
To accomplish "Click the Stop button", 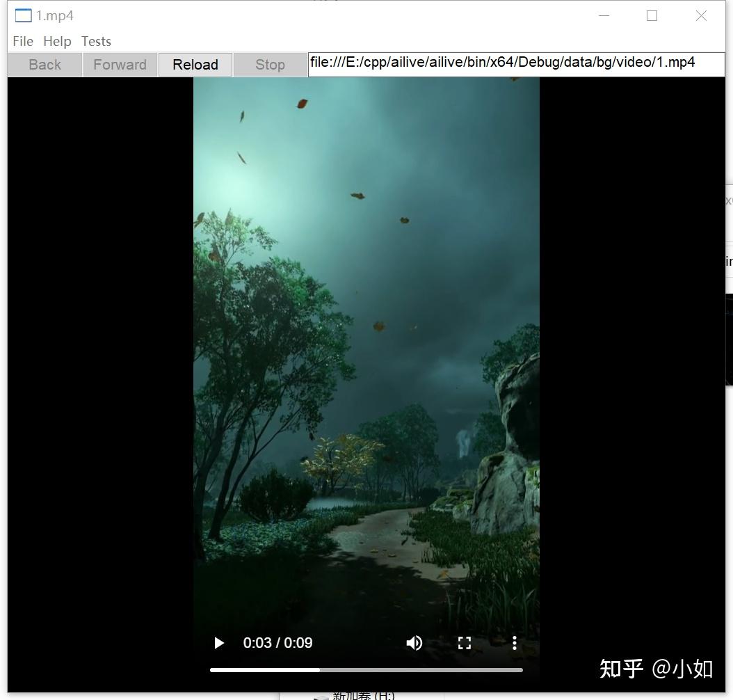I will tap(271, 65).
